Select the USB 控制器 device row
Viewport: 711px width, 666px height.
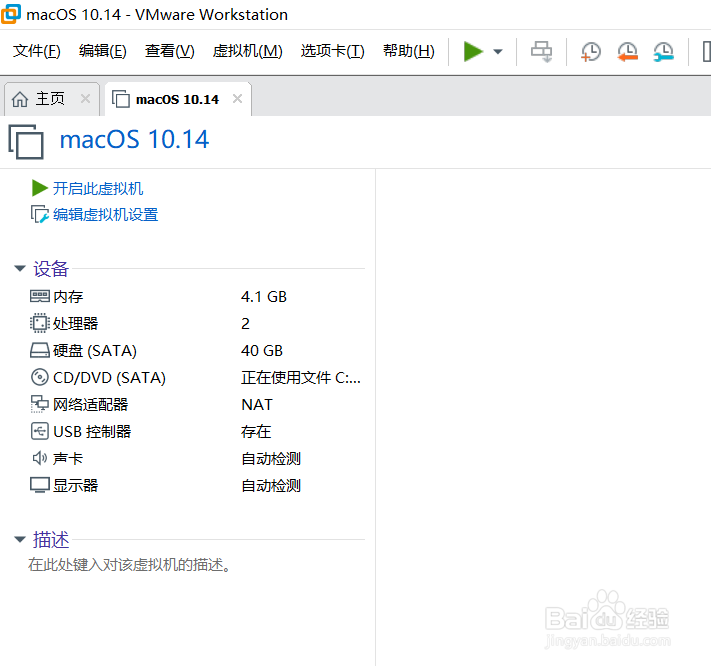197,431
